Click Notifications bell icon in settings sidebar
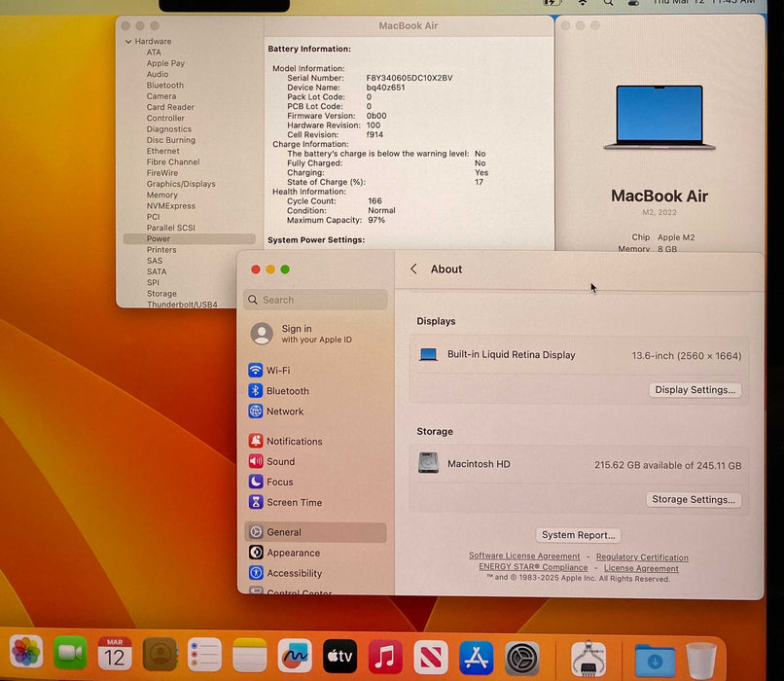The width and height of the screenshot is (784, 681). point(256,441)
